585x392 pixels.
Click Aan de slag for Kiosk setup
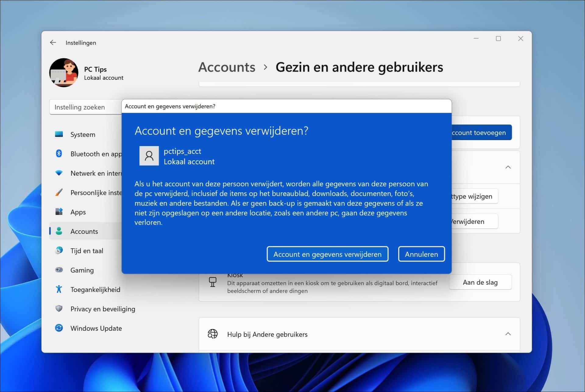coord(480,282)
